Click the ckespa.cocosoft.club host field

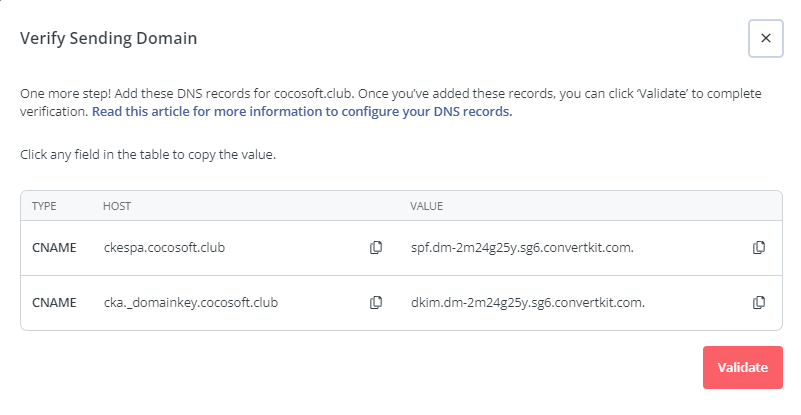(164, 248)
